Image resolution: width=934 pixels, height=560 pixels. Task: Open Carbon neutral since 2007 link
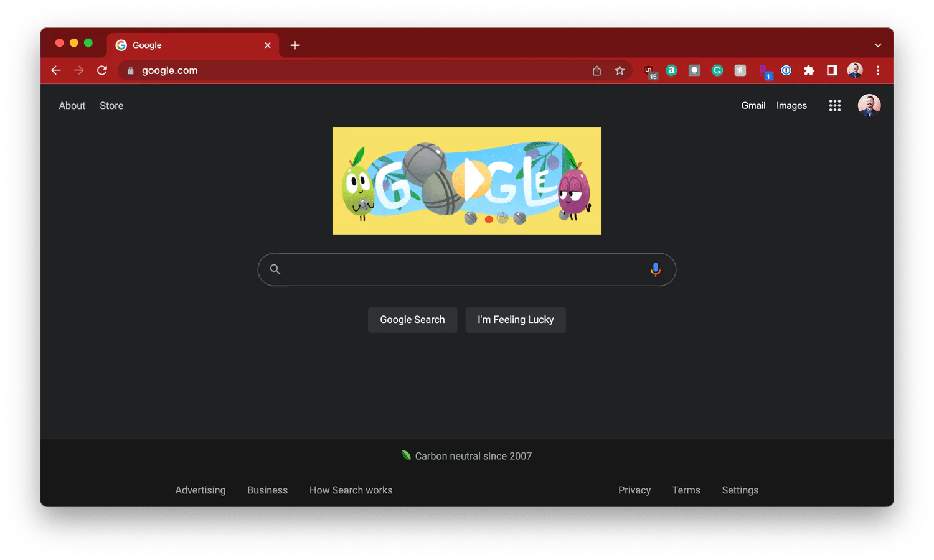467,456
